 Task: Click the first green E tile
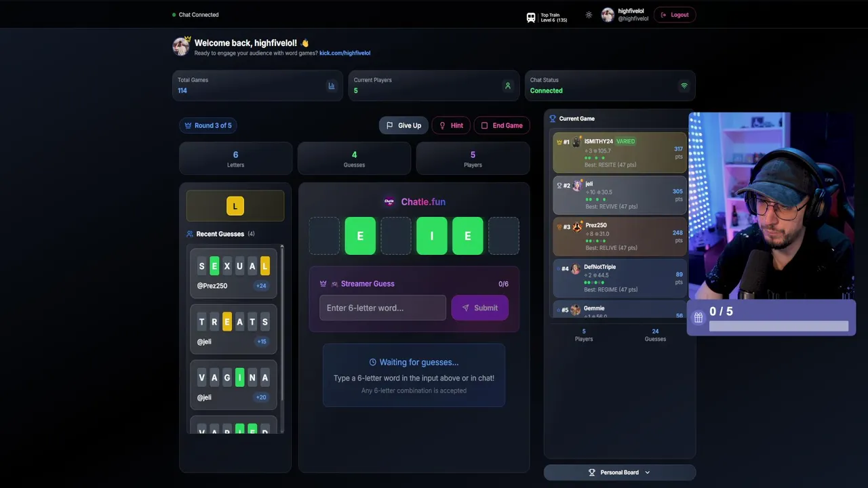(360, 236)
